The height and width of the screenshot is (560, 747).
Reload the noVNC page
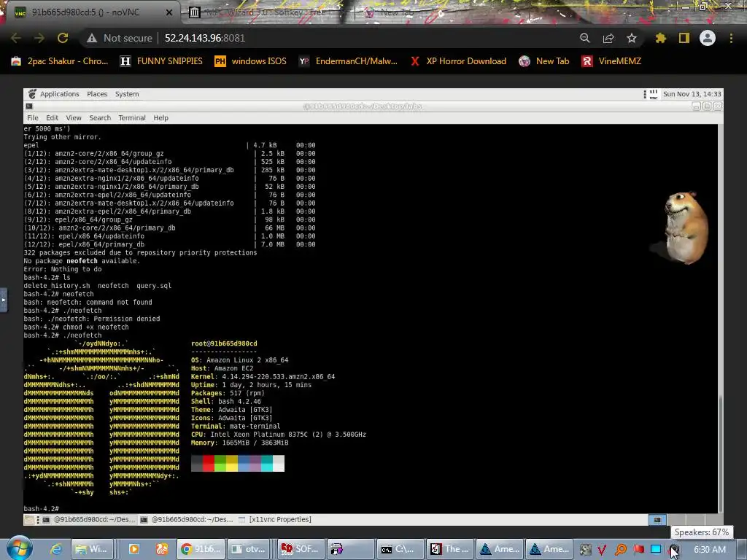point(63,38)
